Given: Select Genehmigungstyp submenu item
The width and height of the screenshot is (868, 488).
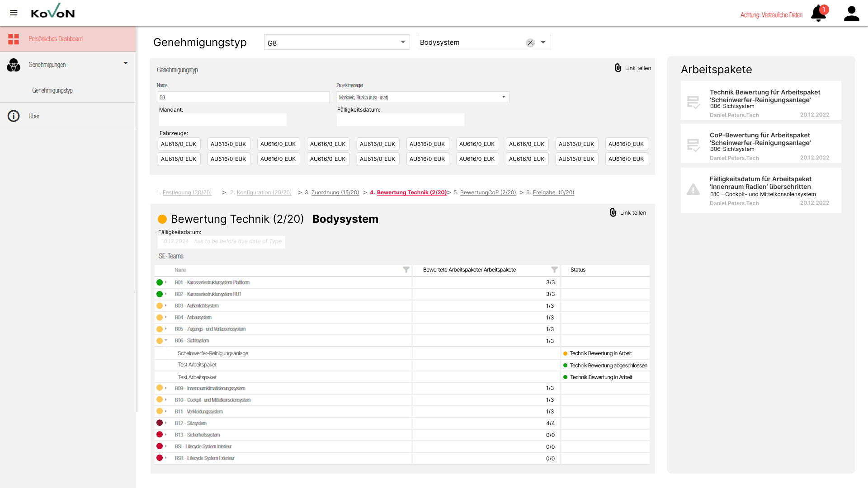Looking at the screenshot, I should pos(52,90).
